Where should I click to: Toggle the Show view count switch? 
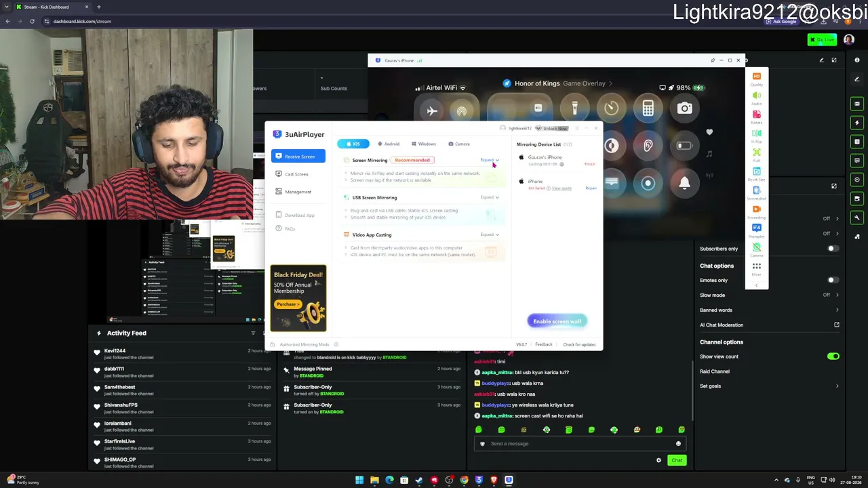pos(833,357)
